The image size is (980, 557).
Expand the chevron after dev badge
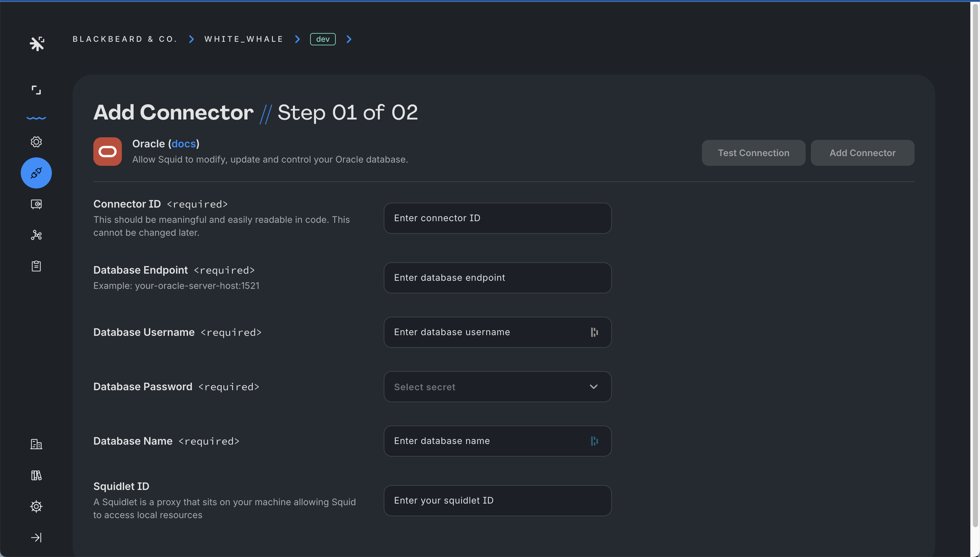click(x=349, y=39)
